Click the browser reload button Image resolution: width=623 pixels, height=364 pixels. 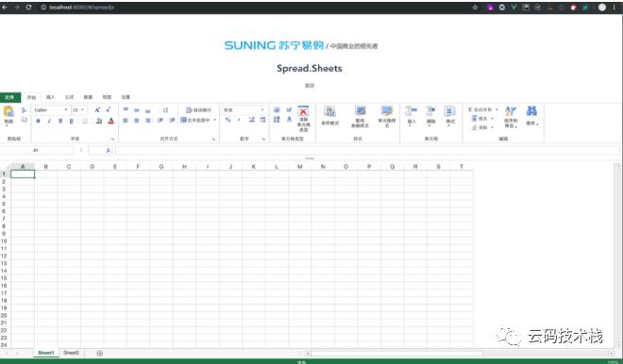[28, 8]
